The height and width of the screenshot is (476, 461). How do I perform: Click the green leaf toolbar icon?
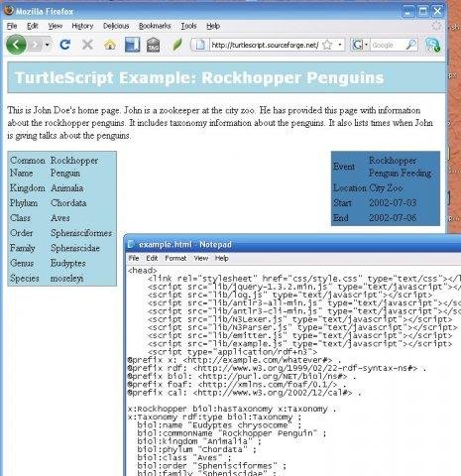coord(177,45)
